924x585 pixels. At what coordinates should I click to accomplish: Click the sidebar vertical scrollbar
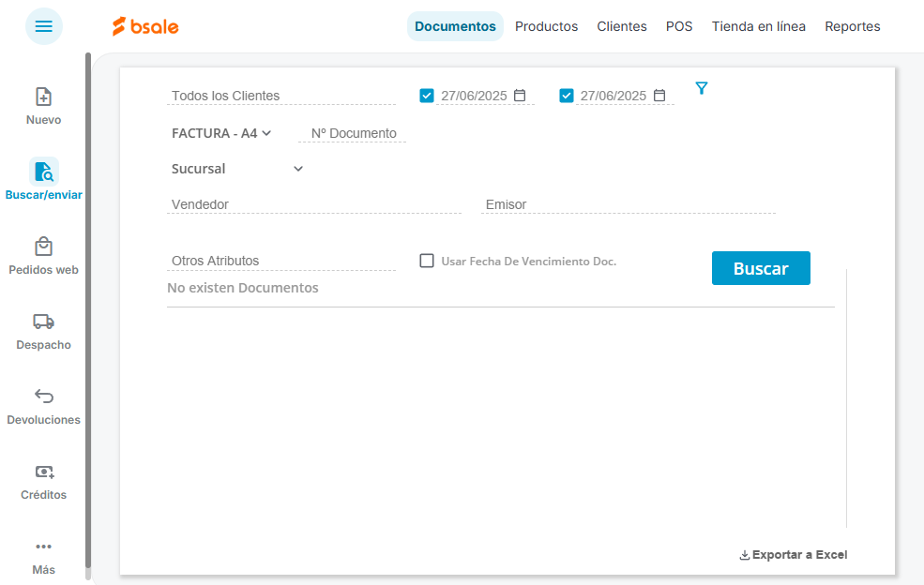88,309
